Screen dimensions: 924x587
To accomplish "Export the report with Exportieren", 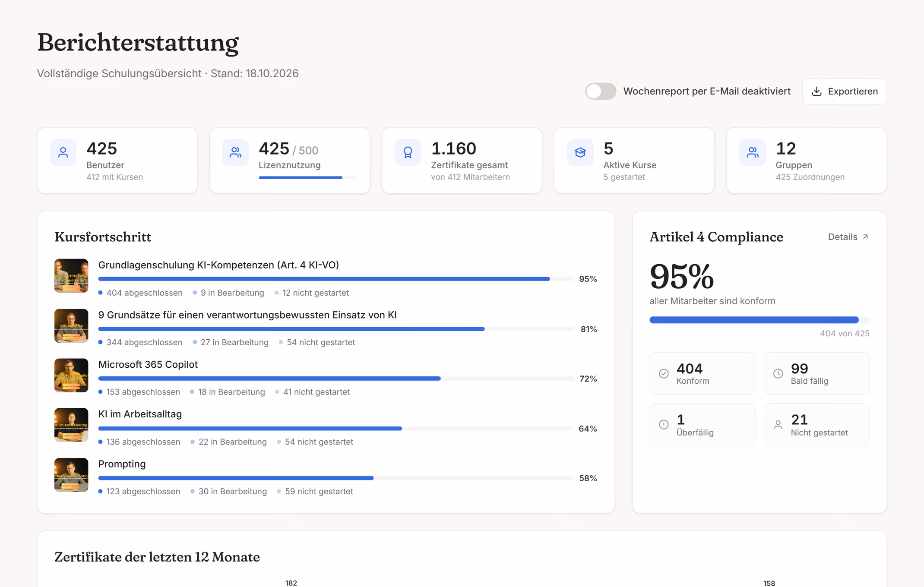I will (844, 91).
